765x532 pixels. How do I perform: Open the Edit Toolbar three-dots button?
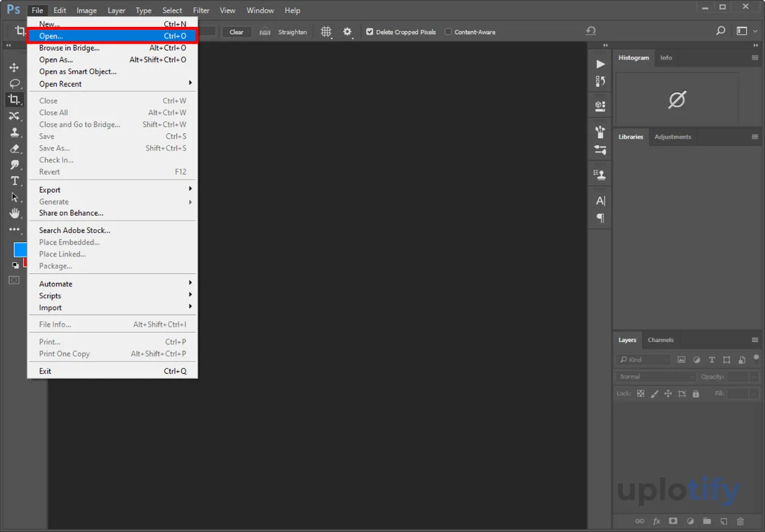[x=14, y=230]
